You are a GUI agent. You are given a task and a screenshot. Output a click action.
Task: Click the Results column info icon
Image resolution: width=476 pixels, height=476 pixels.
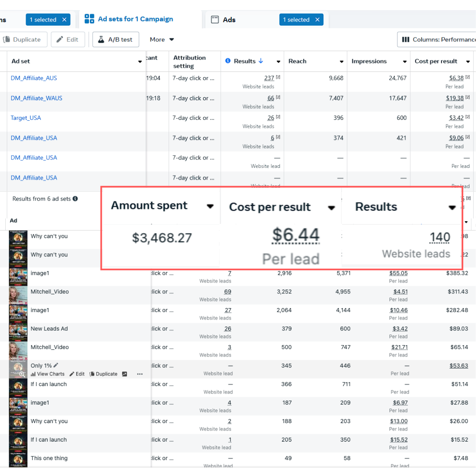[x=228, y=61]
